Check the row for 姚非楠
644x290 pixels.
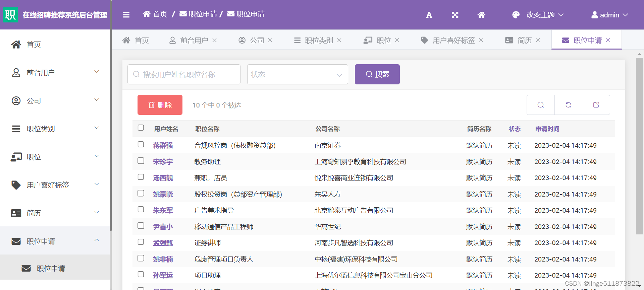[141, 258]
